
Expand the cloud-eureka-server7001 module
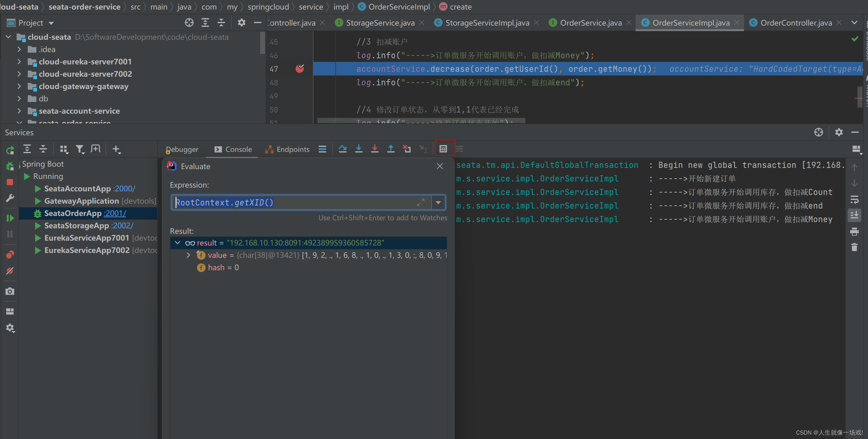pos(19,62)
